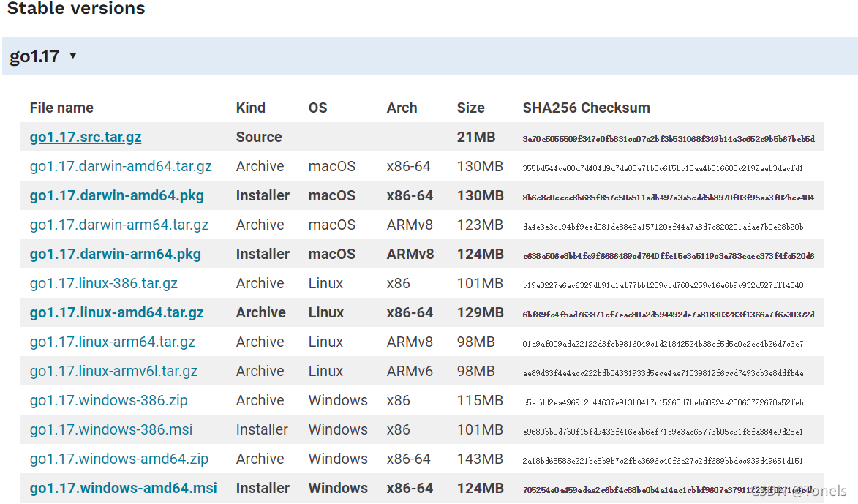The height and width of the screenshot is (504, 858).
Task: Download go1.17.windows-386.msi installer
Action: (111, 429)
